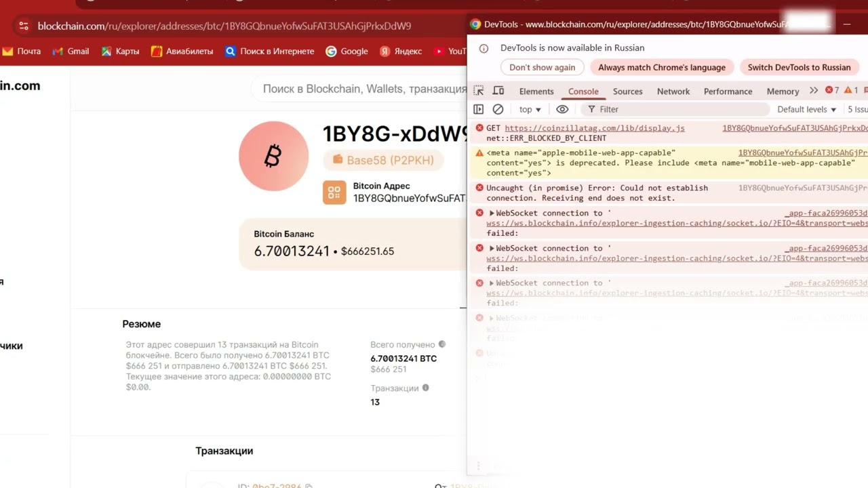
Task: Open the first wss://ws.blockchain.info socket link
Action: (x=677, y=223)
